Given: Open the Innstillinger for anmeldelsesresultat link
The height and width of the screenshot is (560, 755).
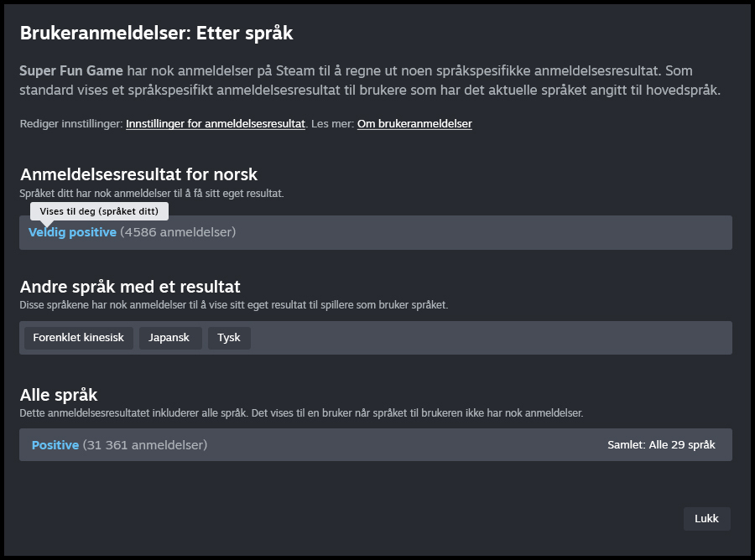Looking at the screenshot, I should [215, 124].
